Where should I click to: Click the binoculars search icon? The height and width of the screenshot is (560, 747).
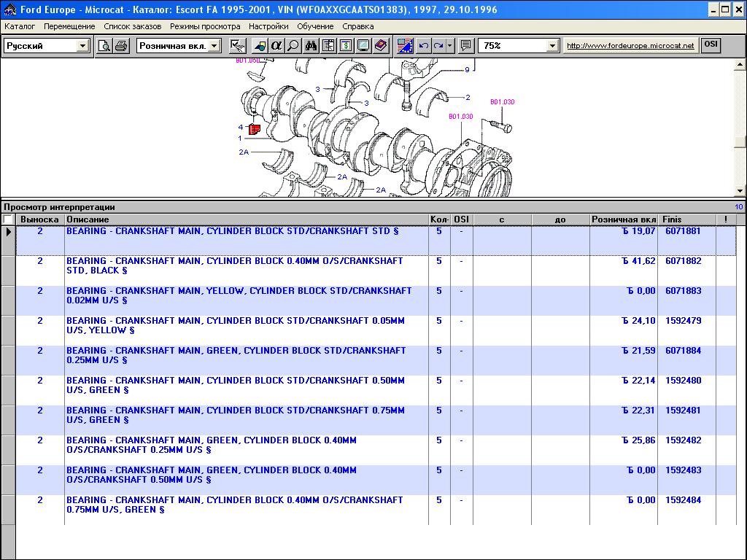(x=311, y=46)
